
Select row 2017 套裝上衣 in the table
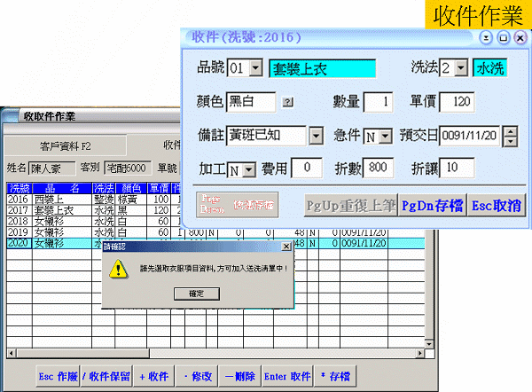(53, 210)
